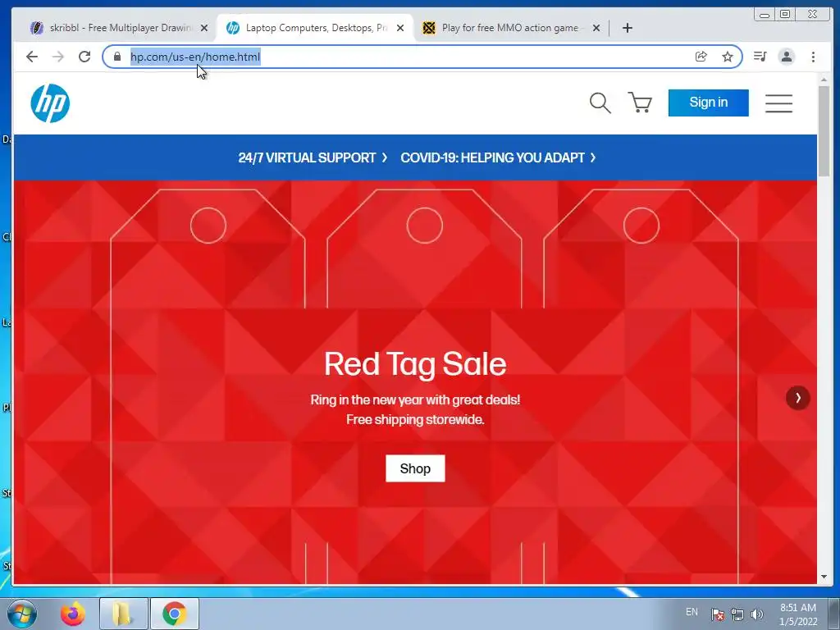Switch to the skribbl tab
840x630 pixels.
(x=119, y=28)
